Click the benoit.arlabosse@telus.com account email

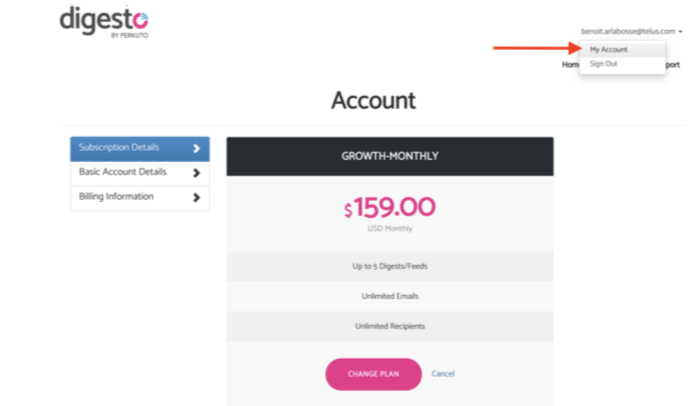coord(628,31)
